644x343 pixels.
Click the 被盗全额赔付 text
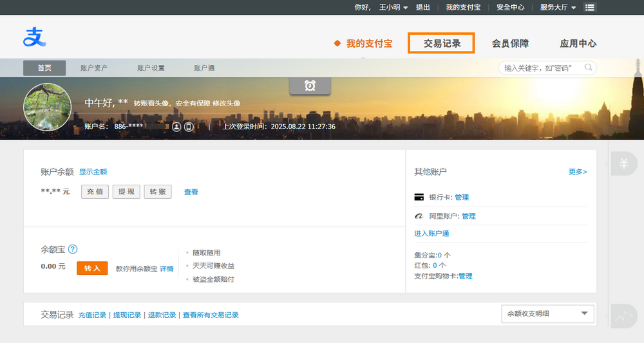point(214,279)
